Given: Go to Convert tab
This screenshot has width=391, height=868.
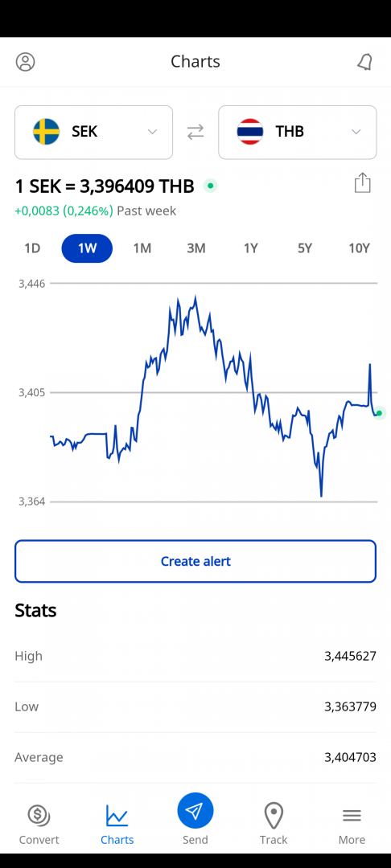Looking at the screenshot, I should (39, 825).
